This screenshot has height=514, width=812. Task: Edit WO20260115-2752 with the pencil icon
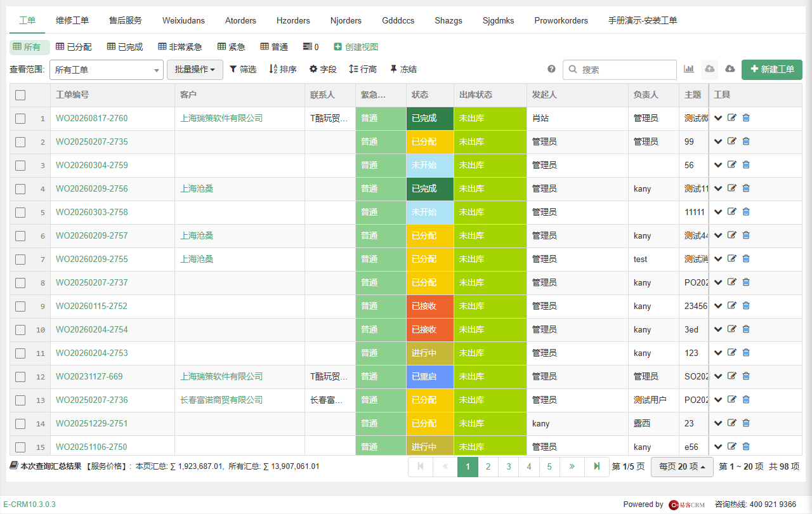[732, 306]
